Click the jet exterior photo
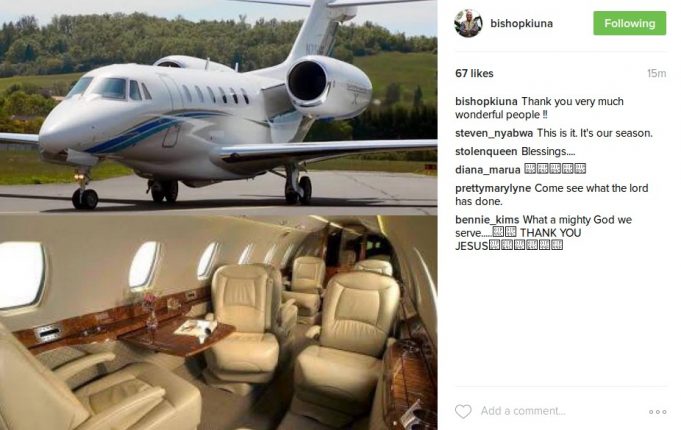This screenshot has width=681, height=430. [x=218, y=106]
